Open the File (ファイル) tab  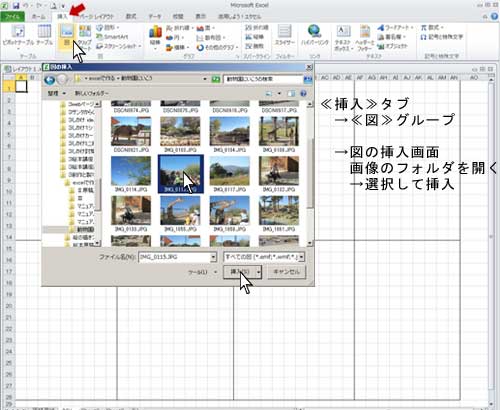click(13, 16)
